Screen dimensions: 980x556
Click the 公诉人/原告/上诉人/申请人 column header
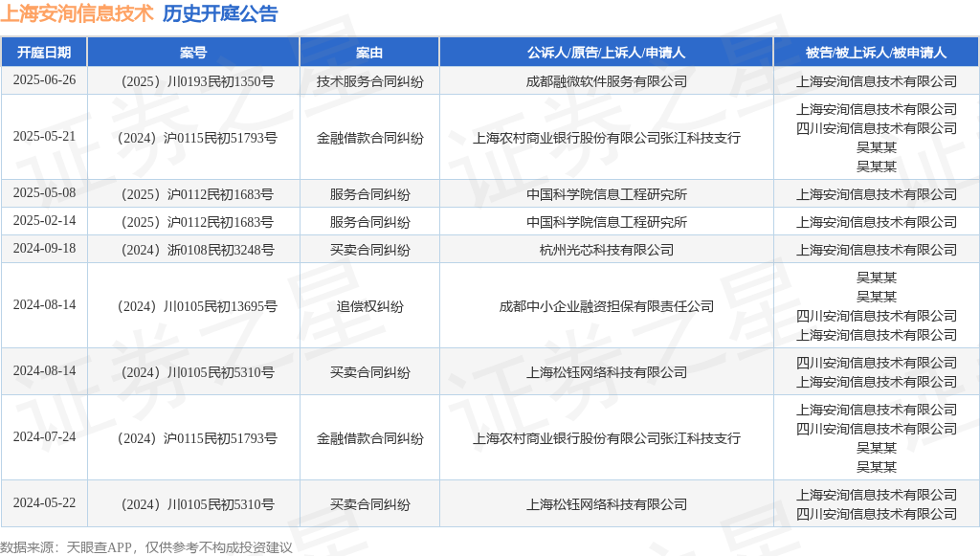pos(606,53)
